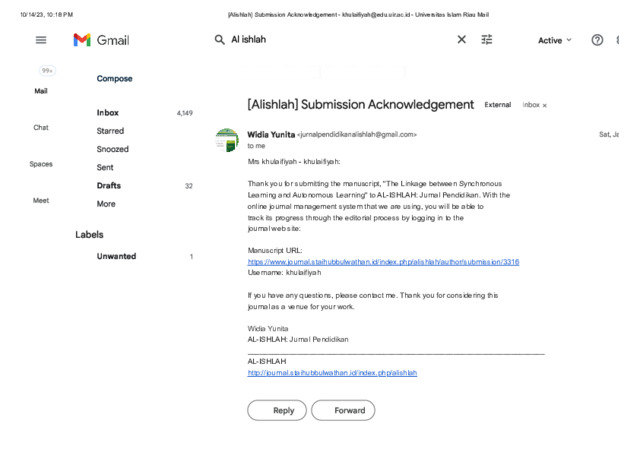Click the 'to me' recipient details
The image size is (640, 452).
click(x=256, y=146)
